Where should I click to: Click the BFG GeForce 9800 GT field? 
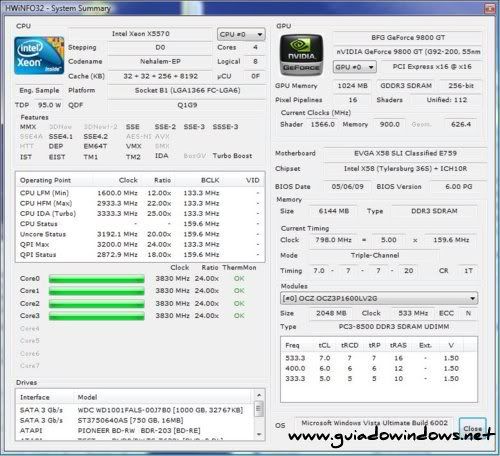coord(408,38)
